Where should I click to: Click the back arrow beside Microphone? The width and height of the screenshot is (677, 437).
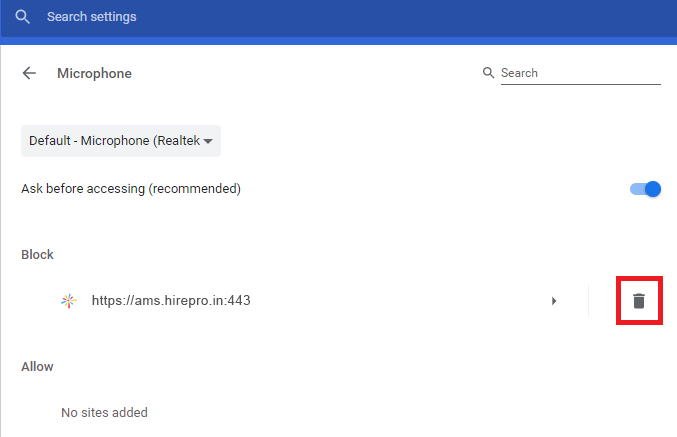(29, 73)
